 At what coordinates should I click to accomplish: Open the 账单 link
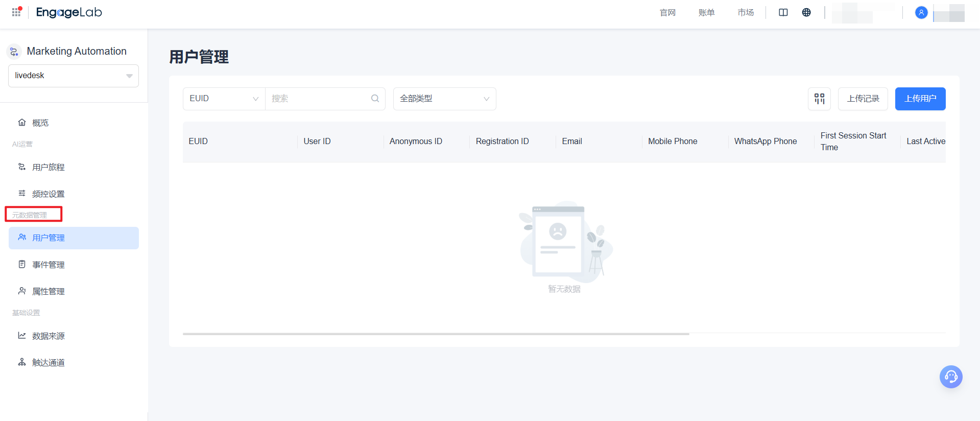coord(707,12)
